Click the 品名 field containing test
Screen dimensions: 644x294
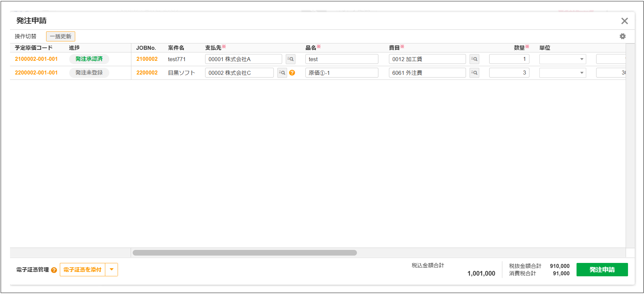pyautogui.click(x=341, y=59)
